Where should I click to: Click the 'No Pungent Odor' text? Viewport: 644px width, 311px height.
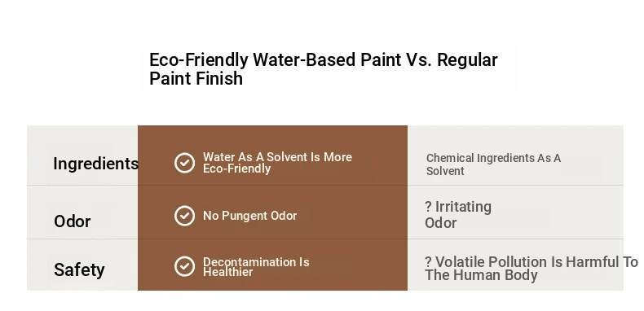click(x=249, y=216)
